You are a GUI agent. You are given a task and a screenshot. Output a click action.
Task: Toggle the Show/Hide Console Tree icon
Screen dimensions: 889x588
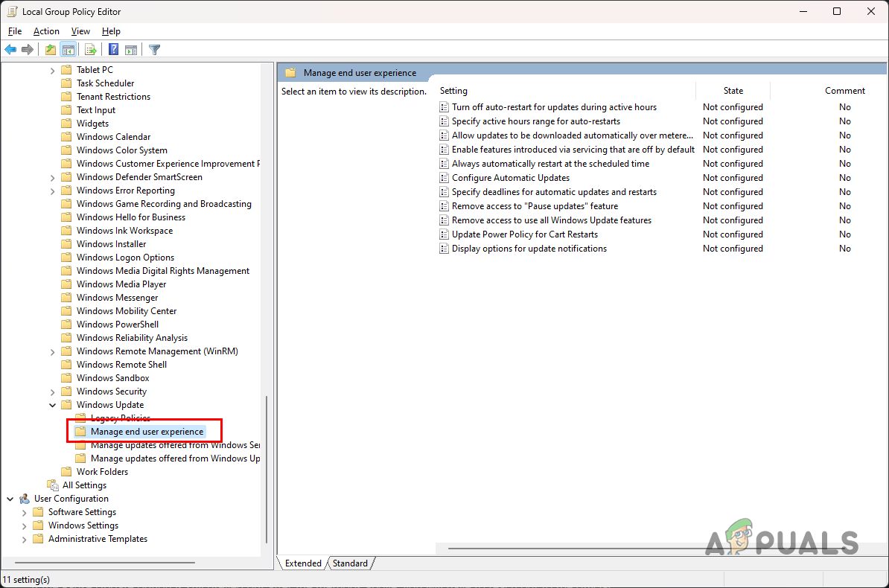tap(68, 50)
